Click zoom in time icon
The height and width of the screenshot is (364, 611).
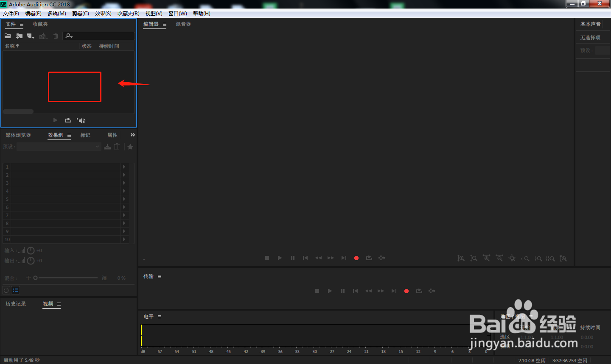pyautogui.click(x=486, y=258)
